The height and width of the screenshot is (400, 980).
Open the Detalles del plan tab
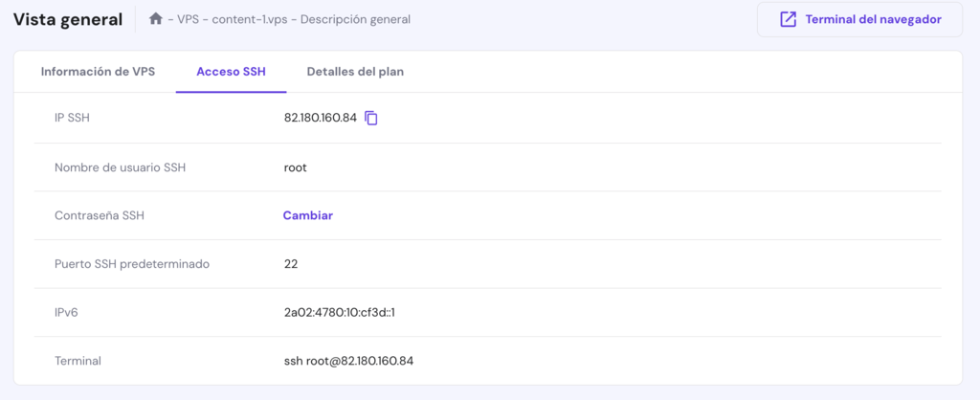(x=355, y=72)
